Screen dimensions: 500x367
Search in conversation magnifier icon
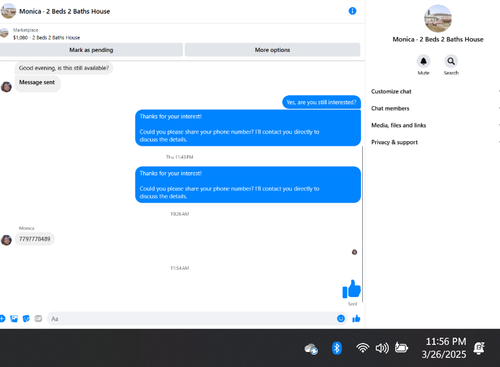tap(451, 61)
